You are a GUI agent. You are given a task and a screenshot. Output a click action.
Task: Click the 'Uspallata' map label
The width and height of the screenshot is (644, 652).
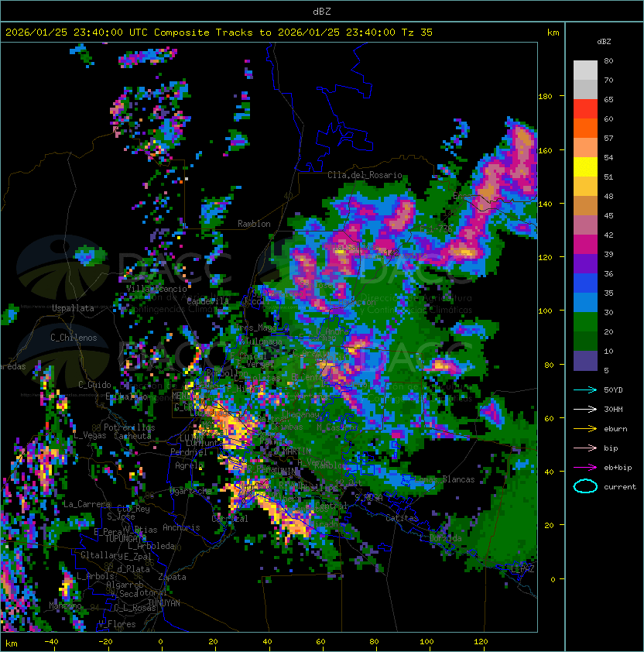[73, 308]
